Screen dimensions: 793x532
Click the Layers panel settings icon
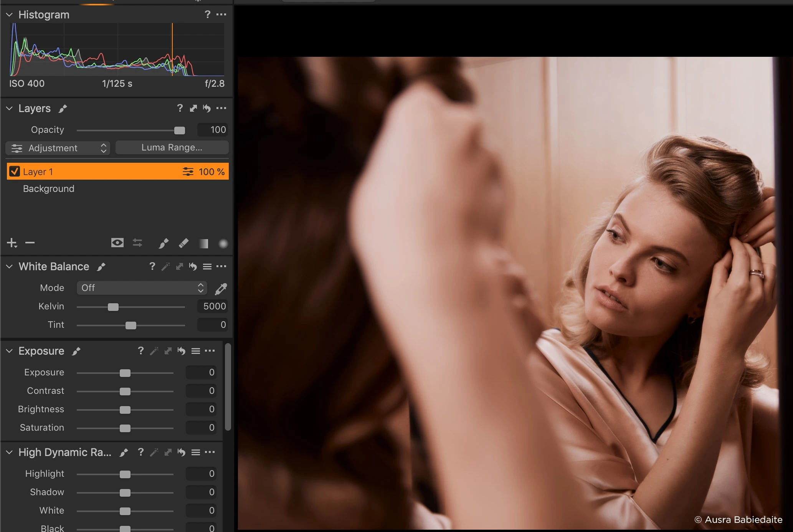coord(221,109)
